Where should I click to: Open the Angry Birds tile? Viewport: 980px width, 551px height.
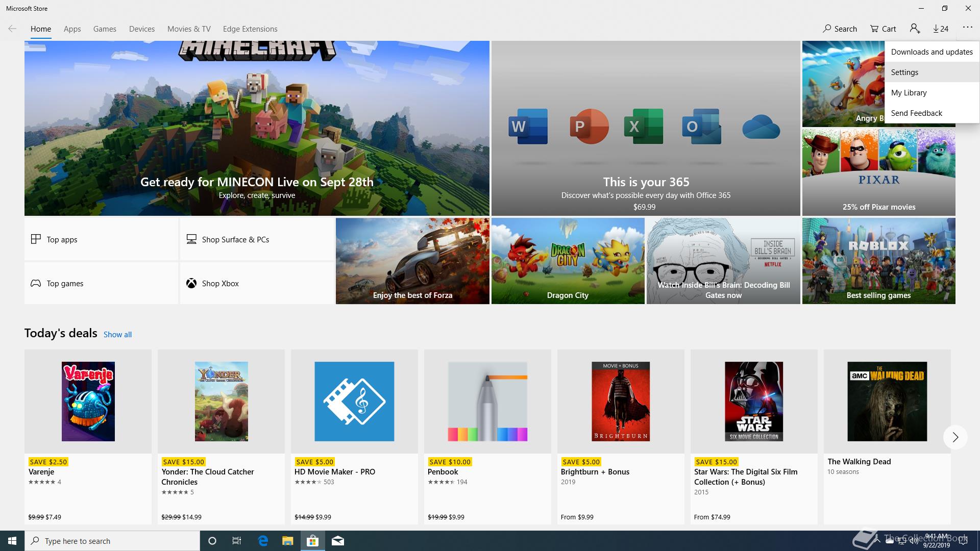(843, 84)
